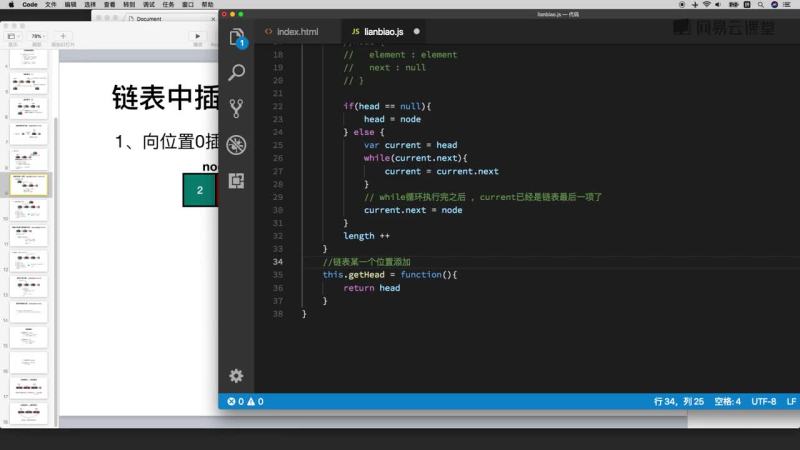Click code line 'this.getHead = function(){'

[x=390, y=274]
